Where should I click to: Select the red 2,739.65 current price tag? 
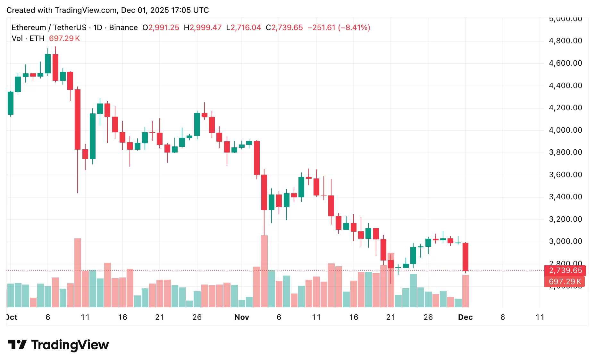point(565,270)
